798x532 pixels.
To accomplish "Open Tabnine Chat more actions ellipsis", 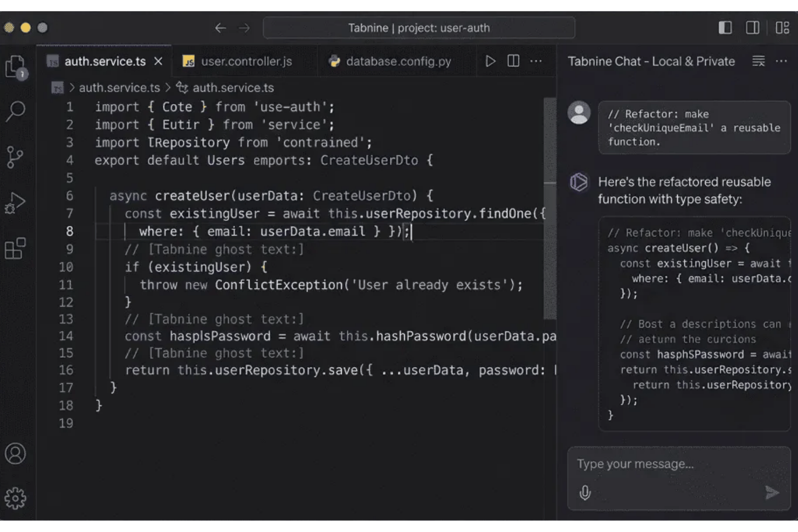I will point(781,61).
